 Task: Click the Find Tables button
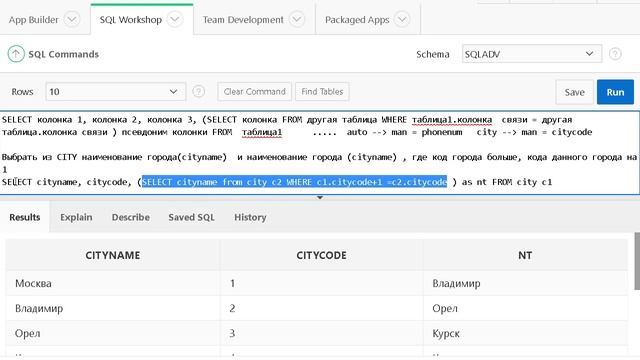322,91
